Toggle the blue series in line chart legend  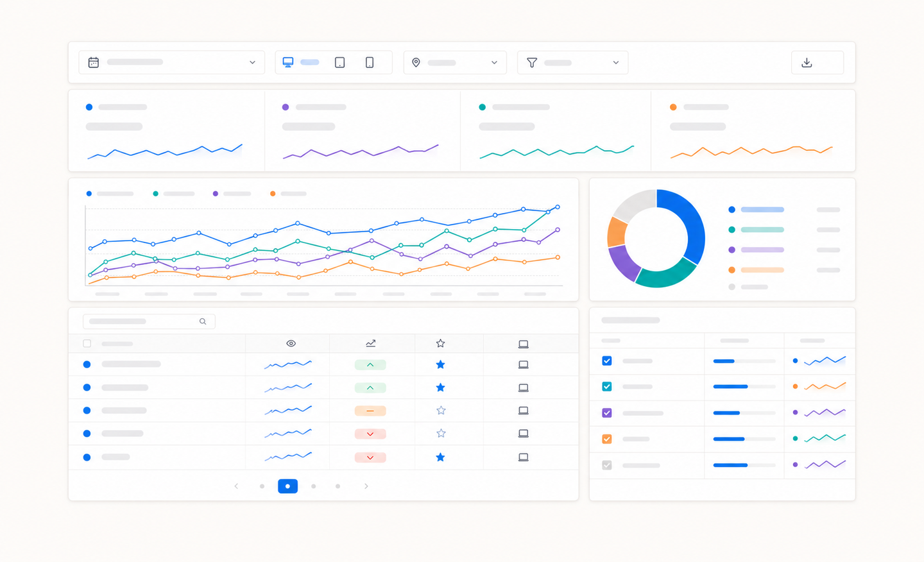110,193
